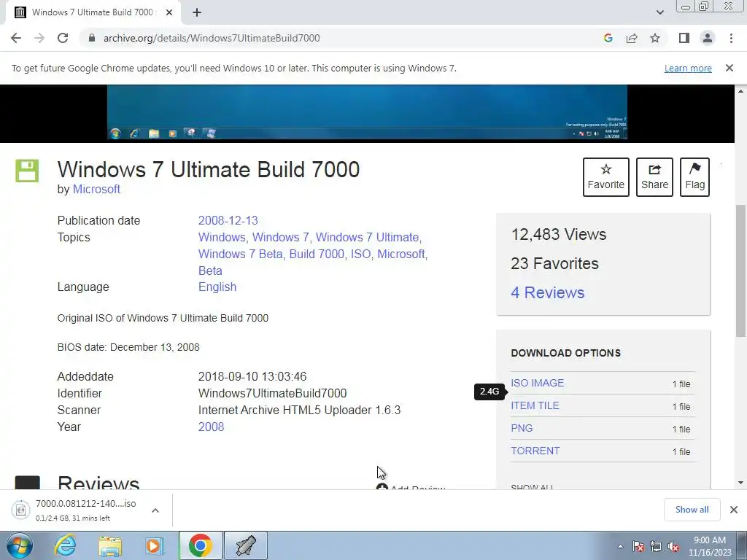Click the browser forward arrow

(39, 38)
